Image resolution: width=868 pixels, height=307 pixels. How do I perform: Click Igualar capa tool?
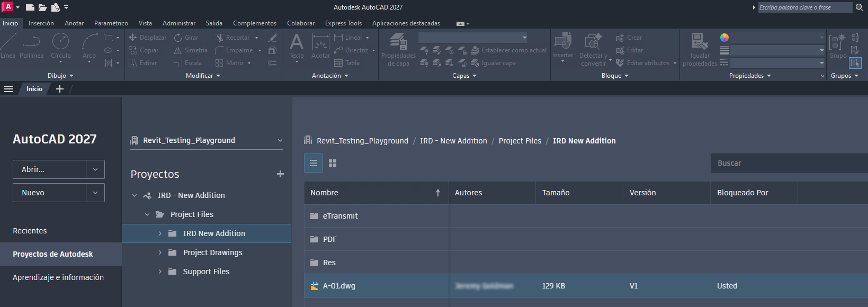pos(493,63)
